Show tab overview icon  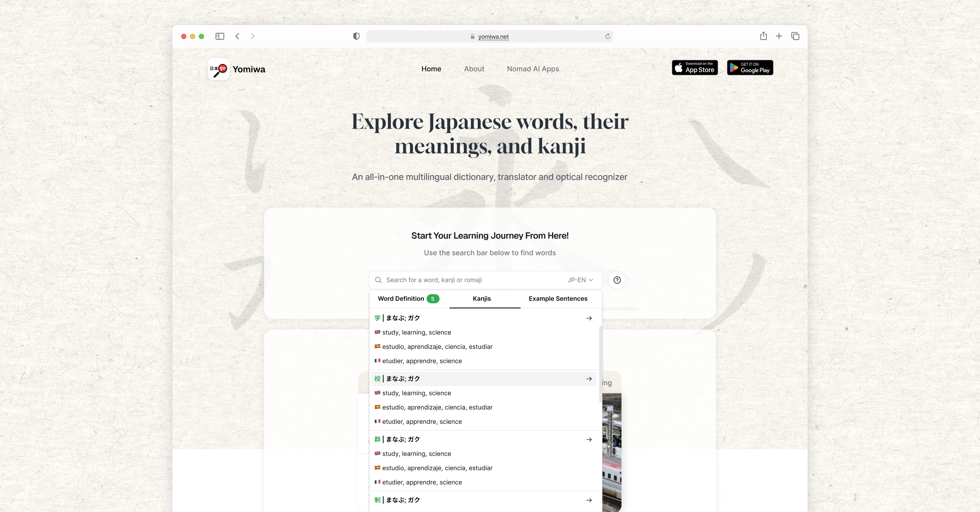click(x=795, y=36)
